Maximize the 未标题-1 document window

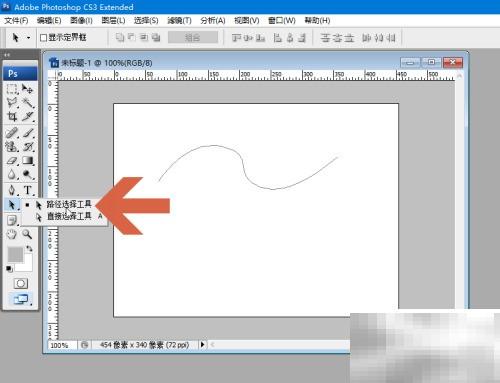pos(432,62)
